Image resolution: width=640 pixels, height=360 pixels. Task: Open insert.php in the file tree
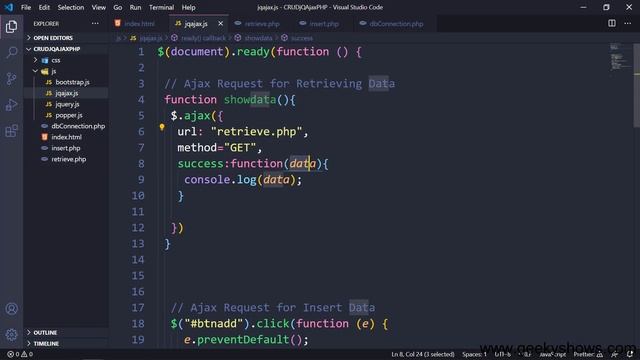click(66, 148)
